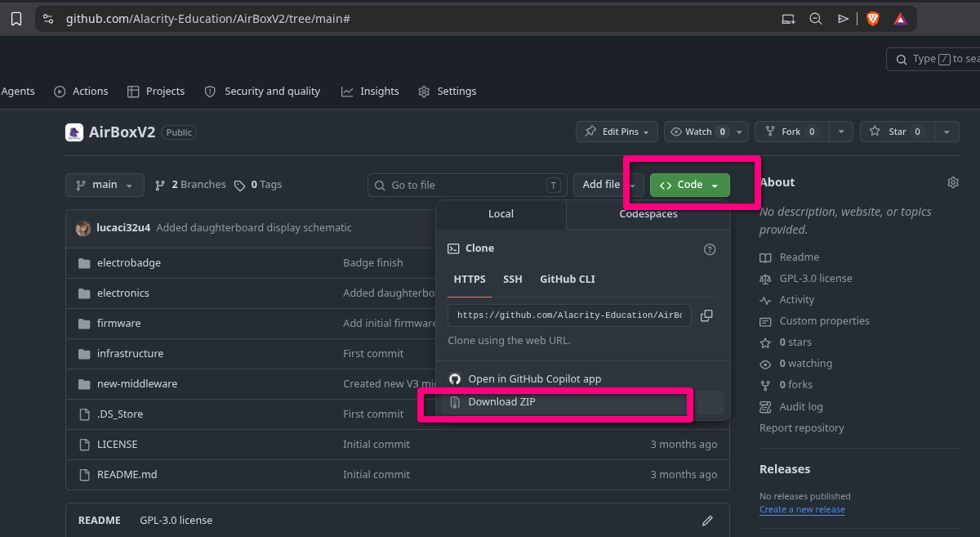
Task: Edit the README with the pencil icon
Action: [707, 521]
